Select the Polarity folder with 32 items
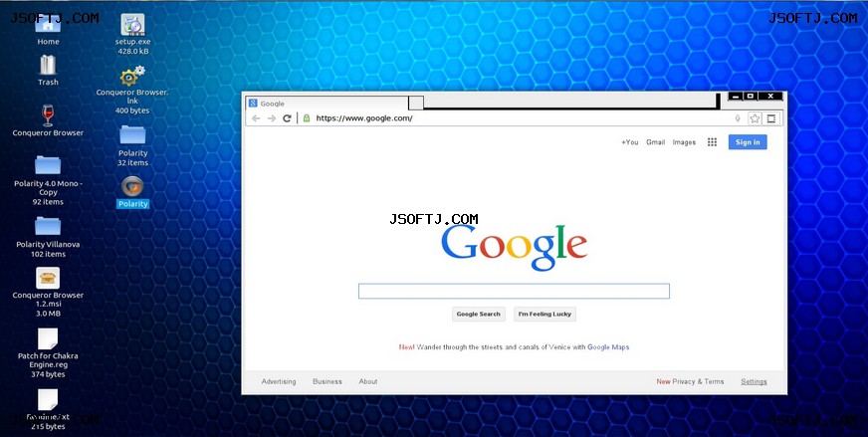The image size is (868, 437). click(x=132, y=135)
